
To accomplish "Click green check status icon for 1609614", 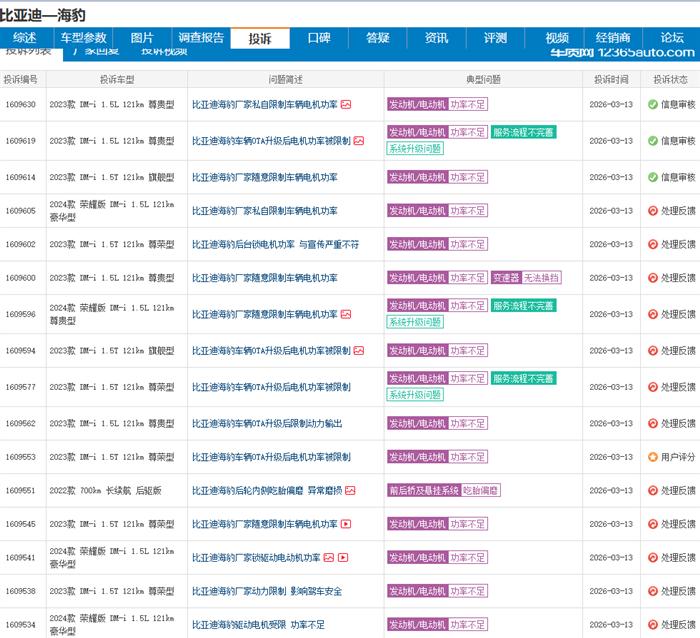I will (x=652, y=177).
